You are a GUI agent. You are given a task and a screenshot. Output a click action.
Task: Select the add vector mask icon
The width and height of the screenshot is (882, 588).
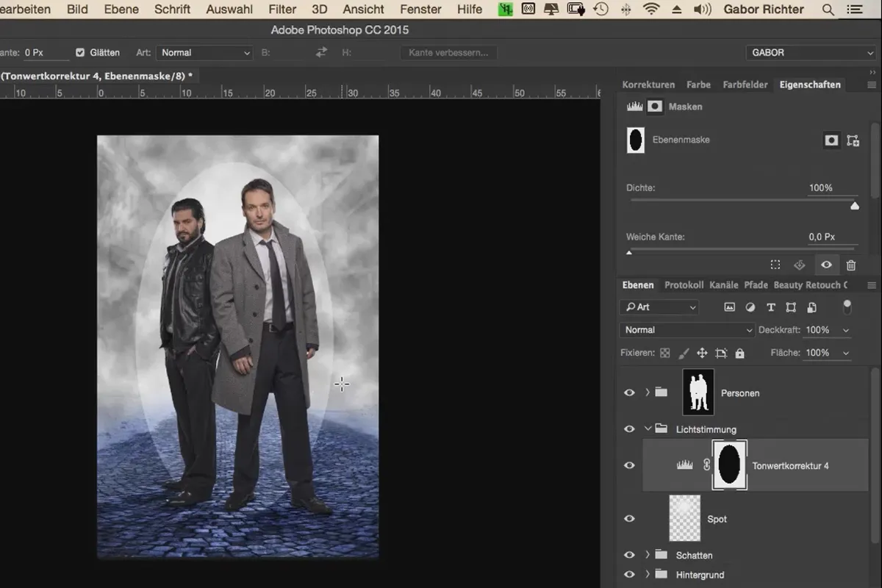(853, 140)
